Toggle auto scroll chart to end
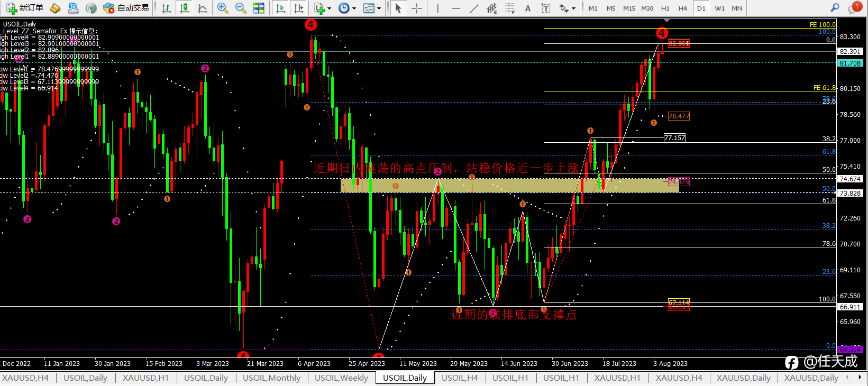 281,8
